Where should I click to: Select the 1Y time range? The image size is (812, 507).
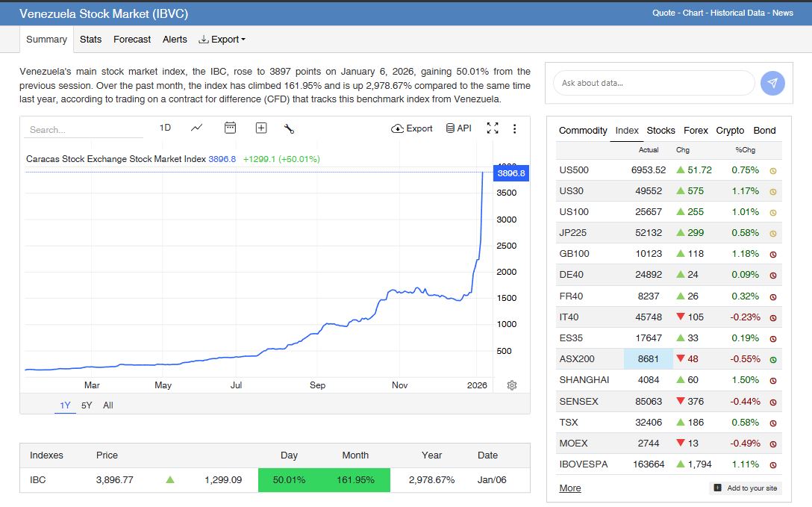(66, 405)
